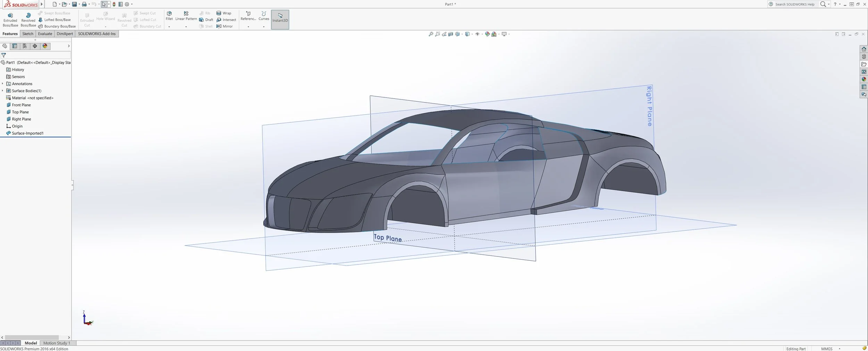The width and height of the screenshot is (868, 351).
Task: Click Apply Scene icon
Action: (x=494, y=34)
